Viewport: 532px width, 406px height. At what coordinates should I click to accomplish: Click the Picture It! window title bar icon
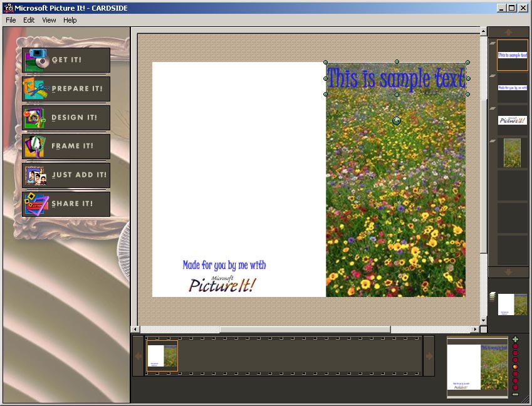click(8, 8)
